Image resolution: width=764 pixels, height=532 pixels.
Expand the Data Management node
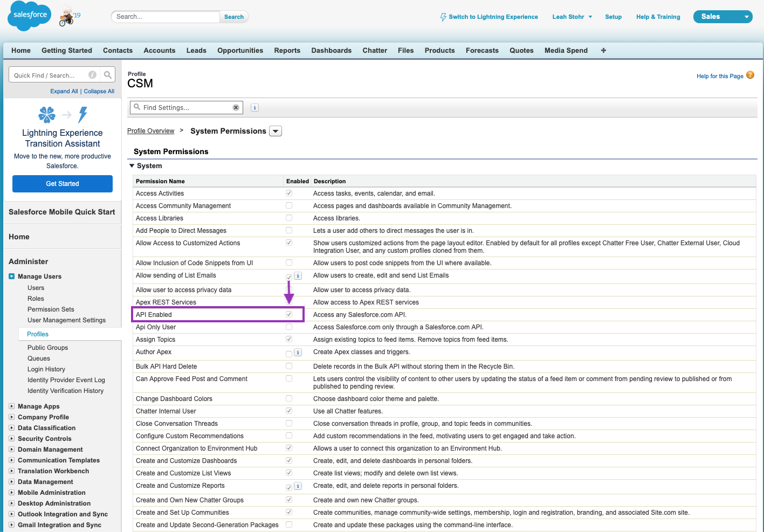(12, 482)
